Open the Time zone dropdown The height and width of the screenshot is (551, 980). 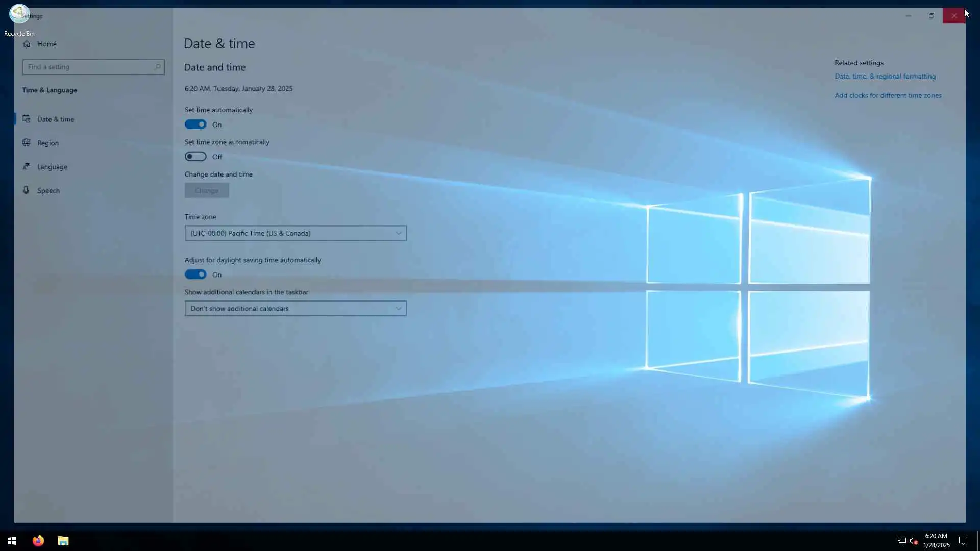[295, 233]
